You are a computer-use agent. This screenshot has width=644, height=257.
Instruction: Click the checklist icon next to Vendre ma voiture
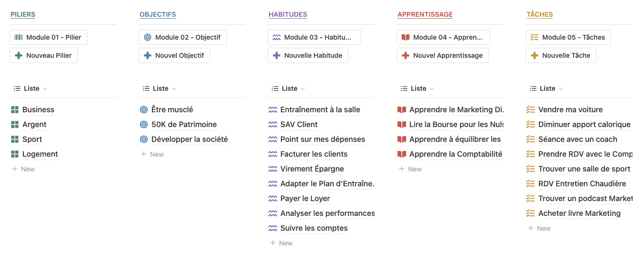coord(530,110)
